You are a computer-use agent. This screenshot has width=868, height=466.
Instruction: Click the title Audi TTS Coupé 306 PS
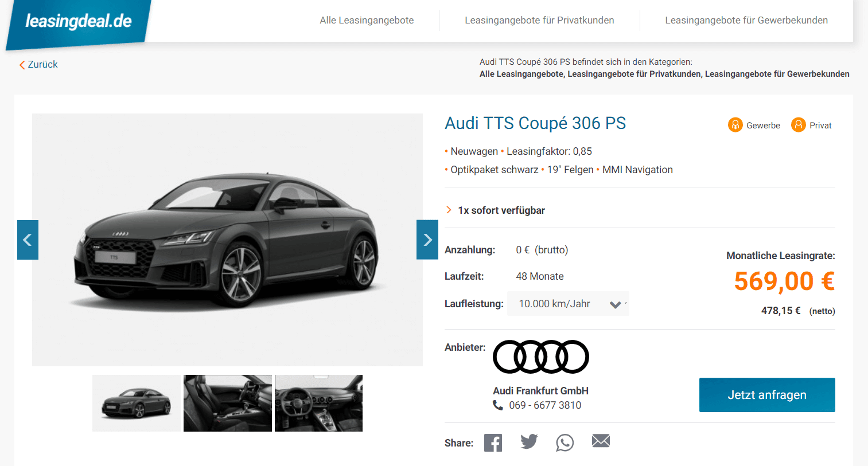click(x=535, y=123)
